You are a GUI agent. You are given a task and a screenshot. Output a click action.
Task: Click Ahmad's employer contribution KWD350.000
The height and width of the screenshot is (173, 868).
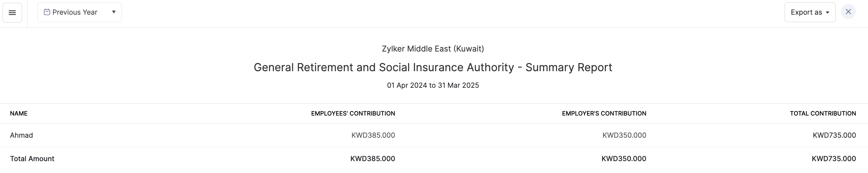pos(624,135)
